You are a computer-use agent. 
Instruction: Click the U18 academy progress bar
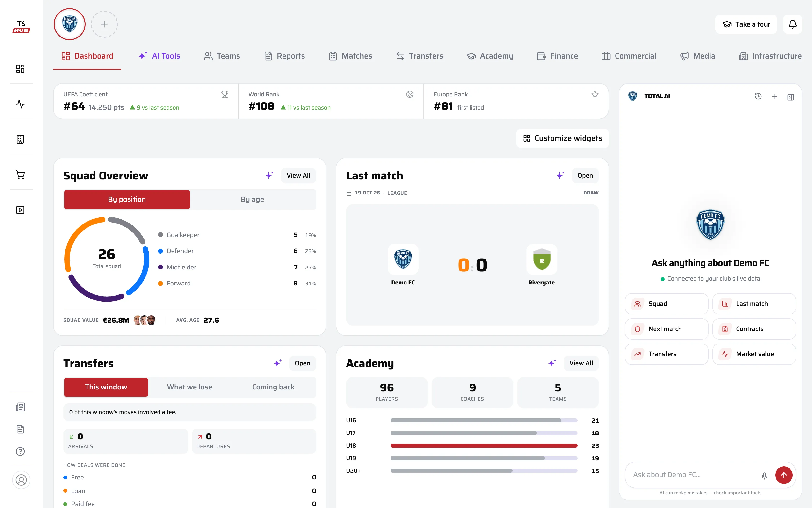tap(484, 446)
